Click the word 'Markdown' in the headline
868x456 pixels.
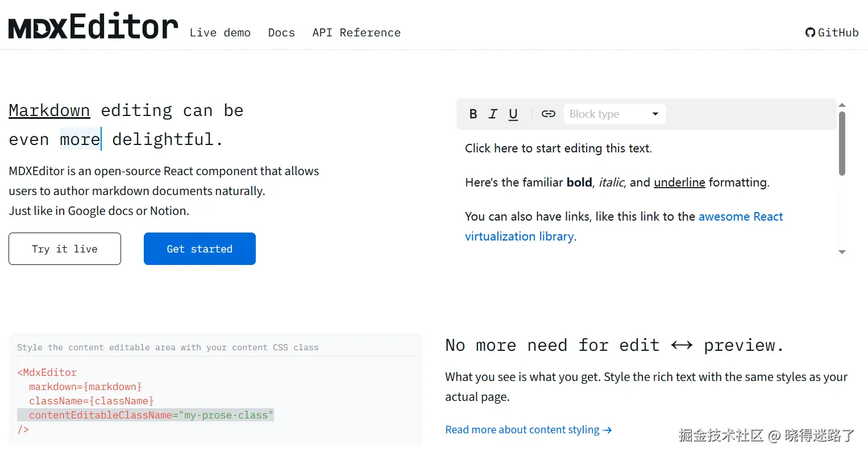tap(49, 110)
